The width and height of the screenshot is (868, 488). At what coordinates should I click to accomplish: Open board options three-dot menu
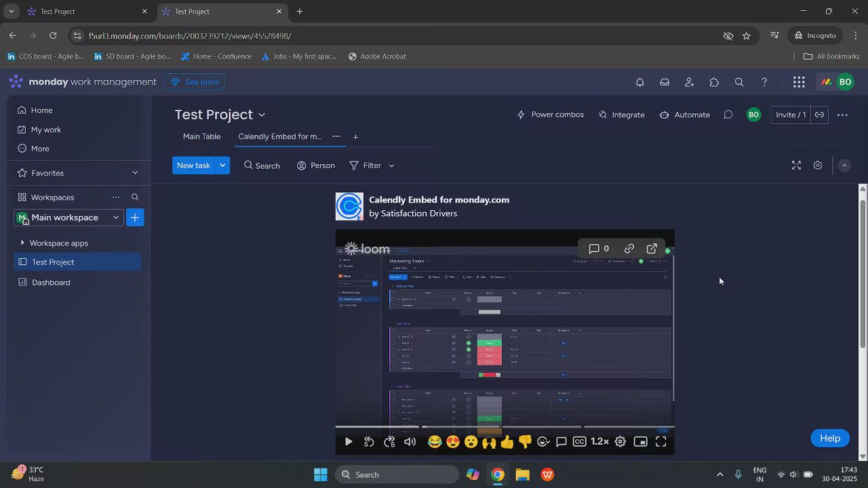[x=842, y=115]
